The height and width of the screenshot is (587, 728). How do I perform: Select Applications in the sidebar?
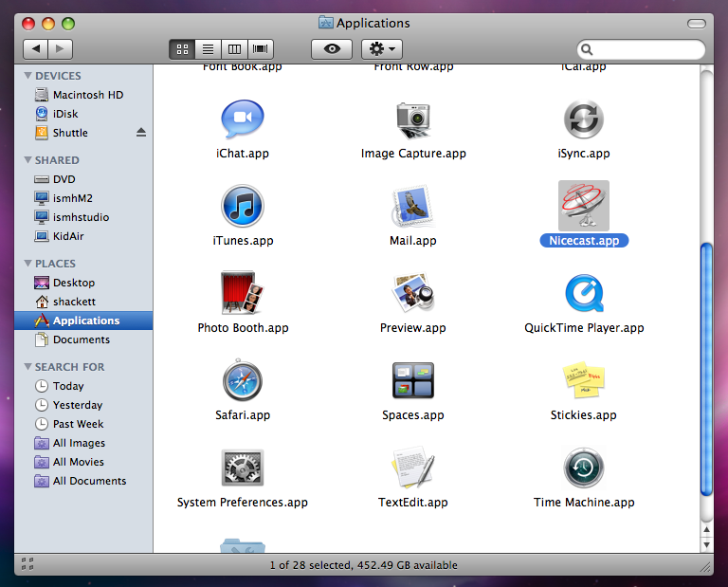click(83, 321)
